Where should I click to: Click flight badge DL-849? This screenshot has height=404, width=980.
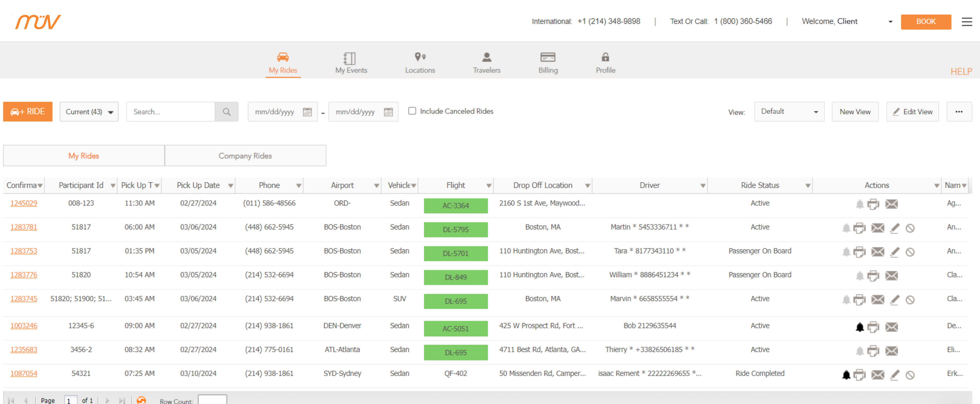(456, 277)
